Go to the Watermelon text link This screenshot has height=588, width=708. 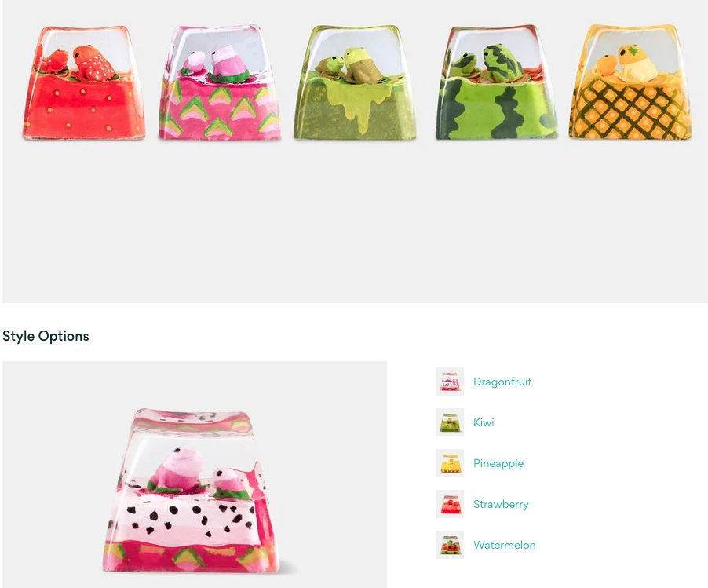505,545
